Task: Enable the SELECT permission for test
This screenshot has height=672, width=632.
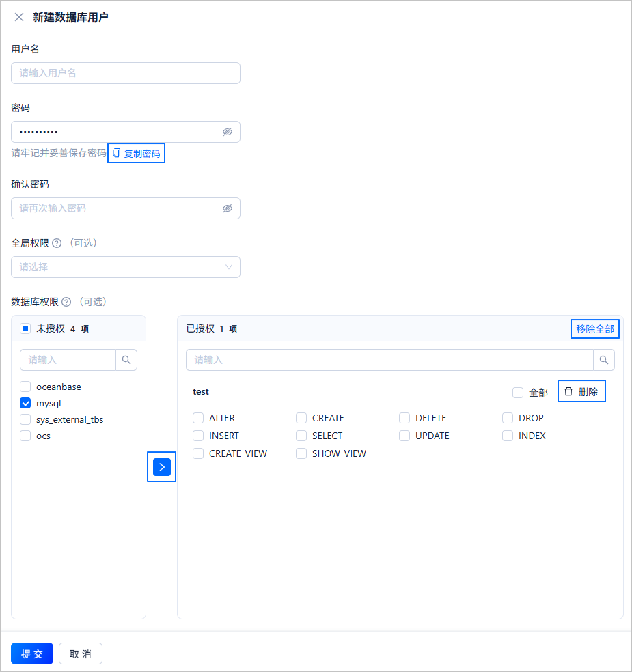Action: 301,436
